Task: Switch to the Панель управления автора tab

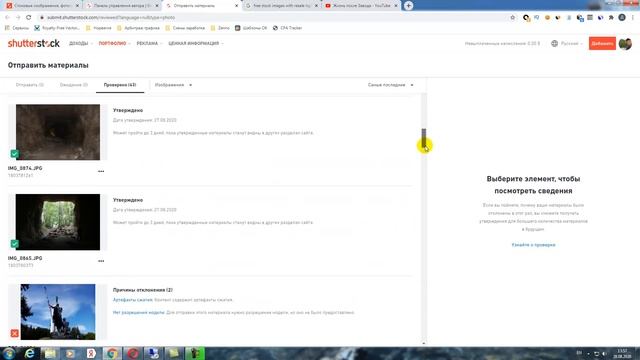Action: tap(122, 6)
